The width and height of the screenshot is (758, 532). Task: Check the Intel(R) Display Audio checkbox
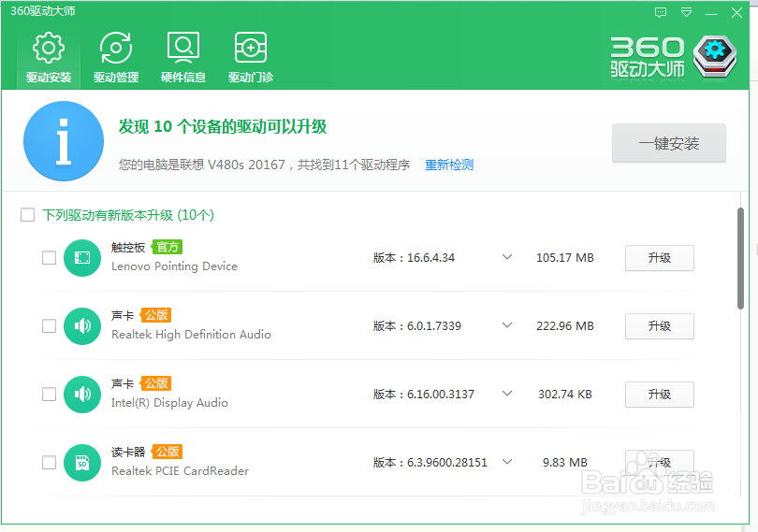coord(49,395)
